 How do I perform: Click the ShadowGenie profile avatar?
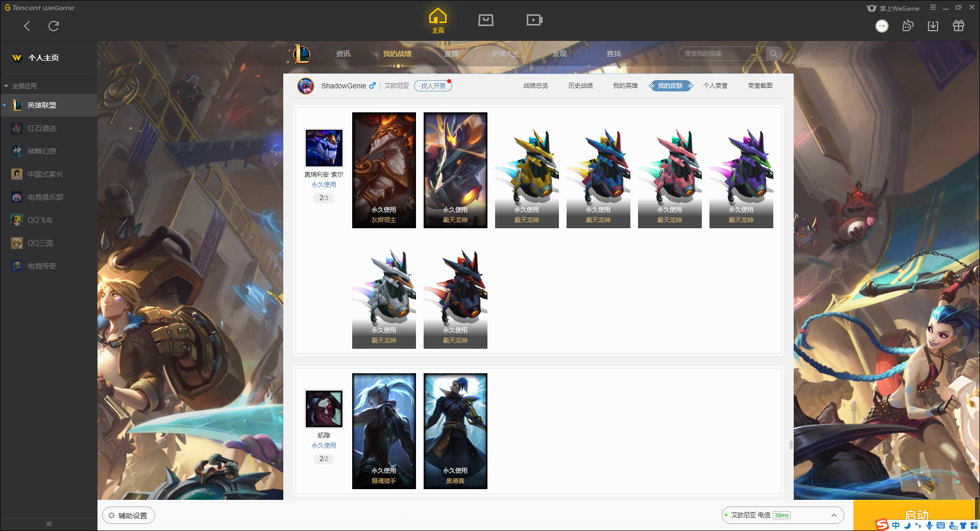click(306, 86)
